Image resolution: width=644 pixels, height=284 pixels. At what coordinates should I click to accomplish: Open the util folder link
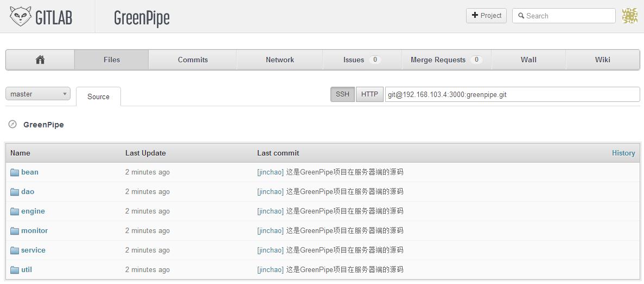click(x=26, y=269)
